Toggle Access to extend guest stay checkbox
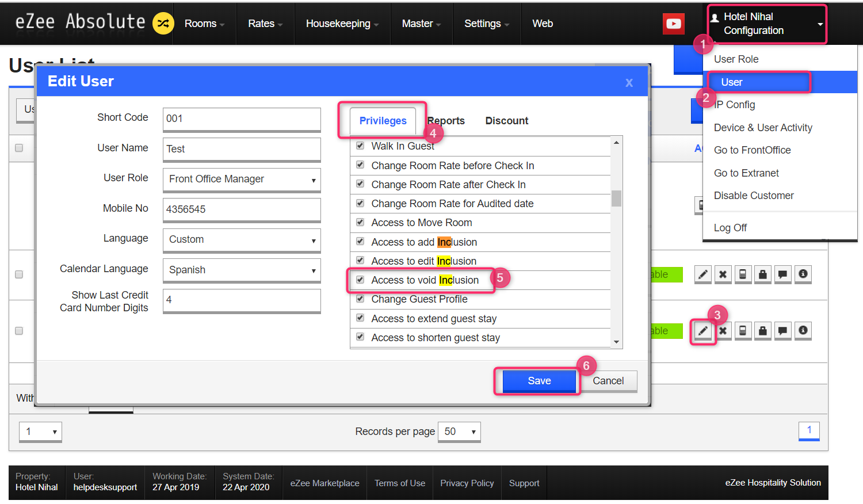Viewport: 863px width, 504px height. point(360,318)
